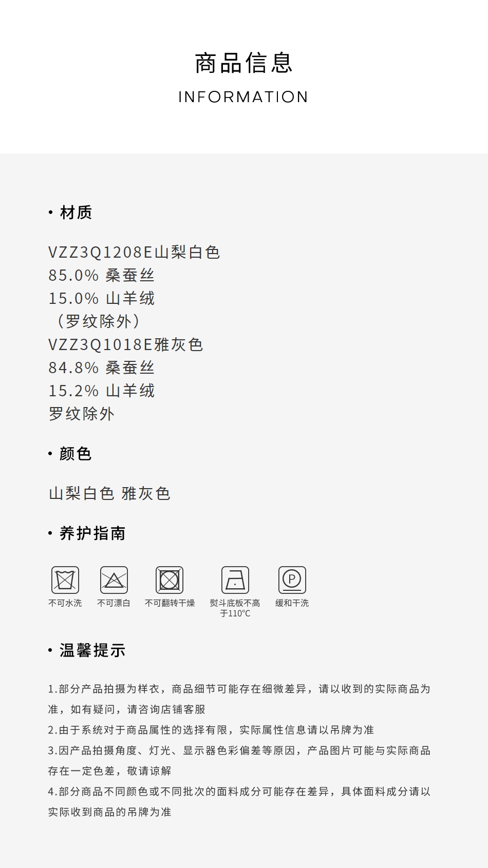Select the 不可水洗 label text
This screenshot has width=488, height=868.
click(x=65, y=603)
